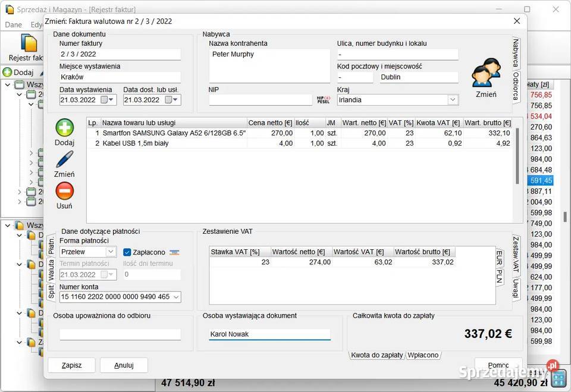Open calendar for Data dost. lub usł.
The height and width of the screenshot is (392, 571).
168,100
